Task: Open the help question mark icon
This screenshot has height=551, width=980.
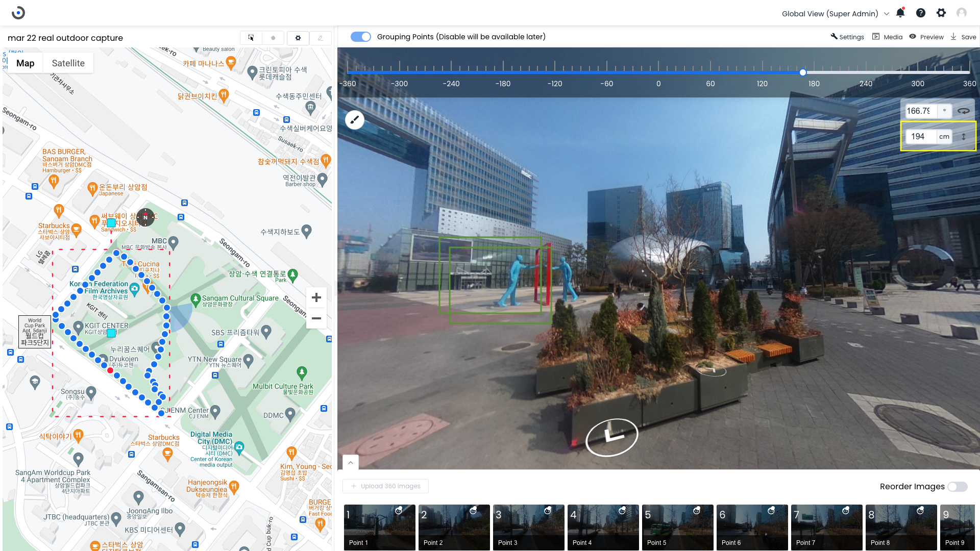Action: tap(921, 13)
